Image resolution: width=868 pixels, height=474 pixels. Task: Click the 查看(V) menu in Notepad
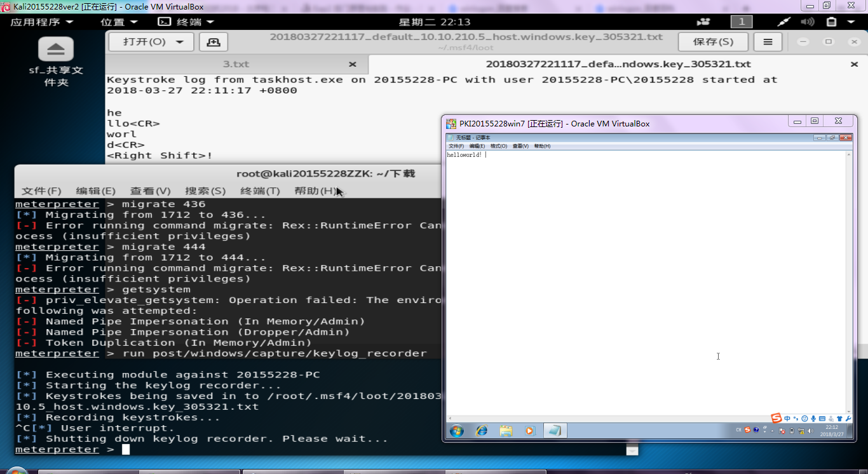(520, 146)
